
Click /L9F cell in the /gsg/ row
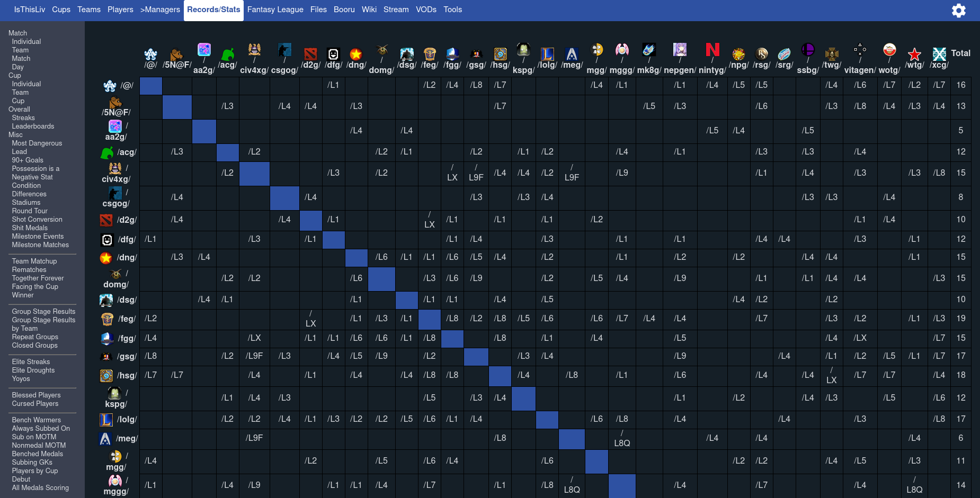[x=254, y=356]
